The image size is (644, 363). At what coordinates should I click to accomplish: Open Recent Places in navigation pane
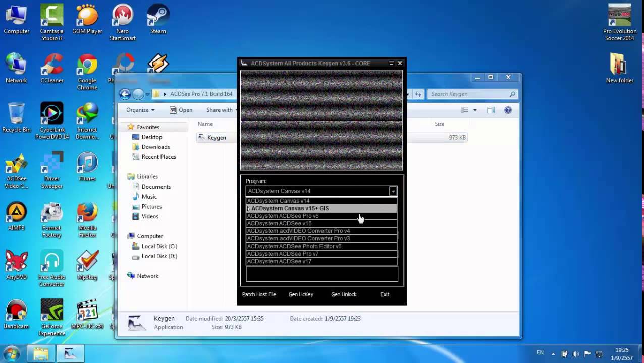158,157
